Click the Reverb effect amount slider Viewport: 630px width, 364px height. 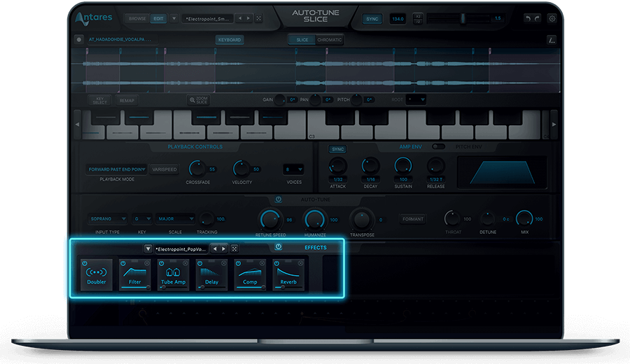point(288,287)
